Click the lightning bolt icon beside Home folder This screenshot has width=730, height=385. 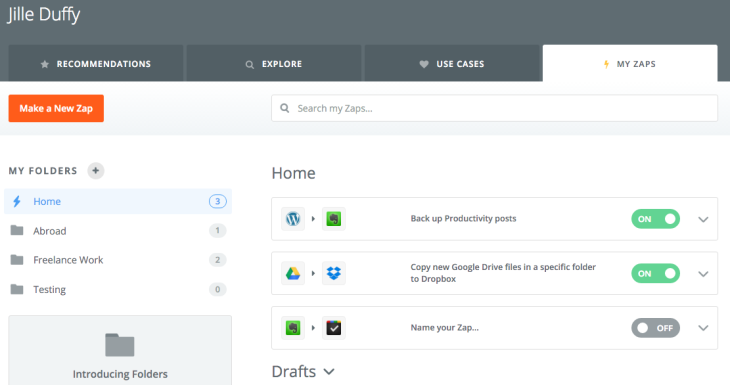tap(17, 201)
